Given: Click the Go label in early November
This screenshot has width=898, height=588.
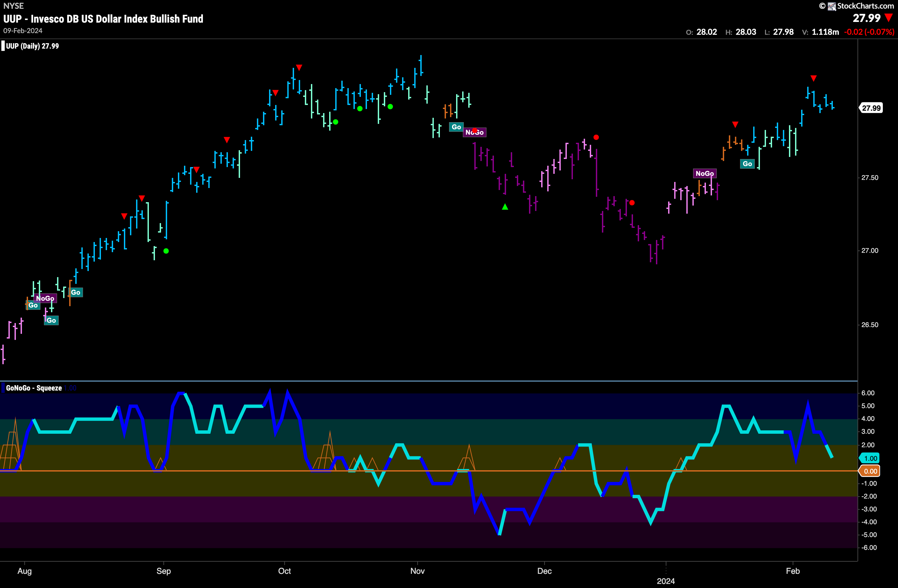Looking at the screenshot, I should (456, 127).
